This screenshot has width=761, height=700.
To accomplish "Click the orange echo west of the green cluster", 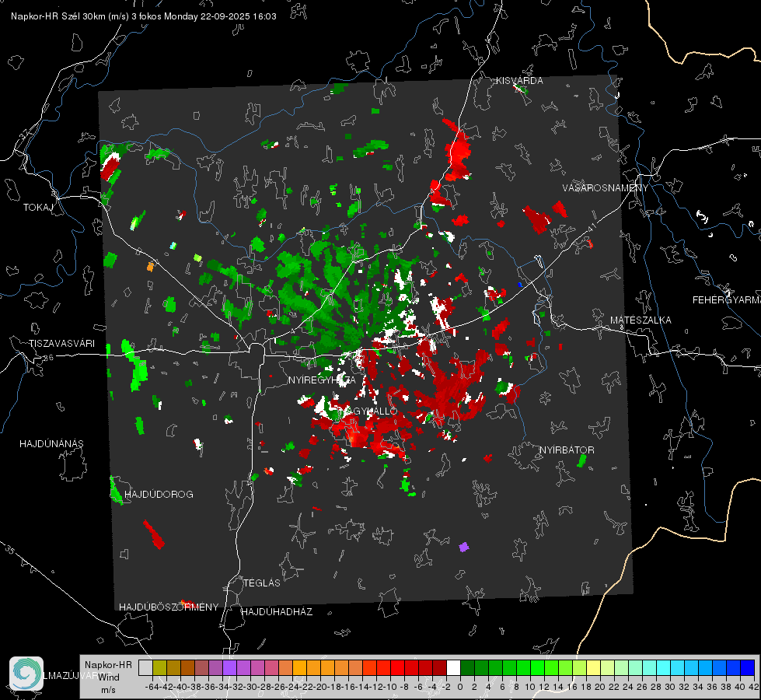I will pos(150,267).
